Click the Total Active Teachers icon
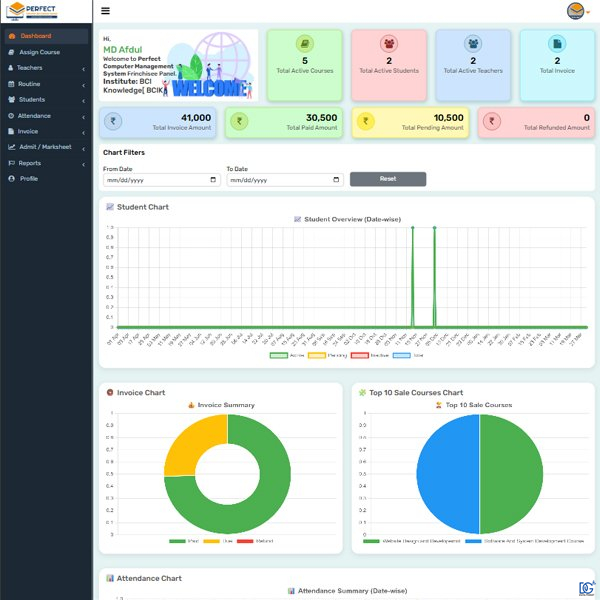Viewport: 600px width, 600px height. (x=473, y=45)
